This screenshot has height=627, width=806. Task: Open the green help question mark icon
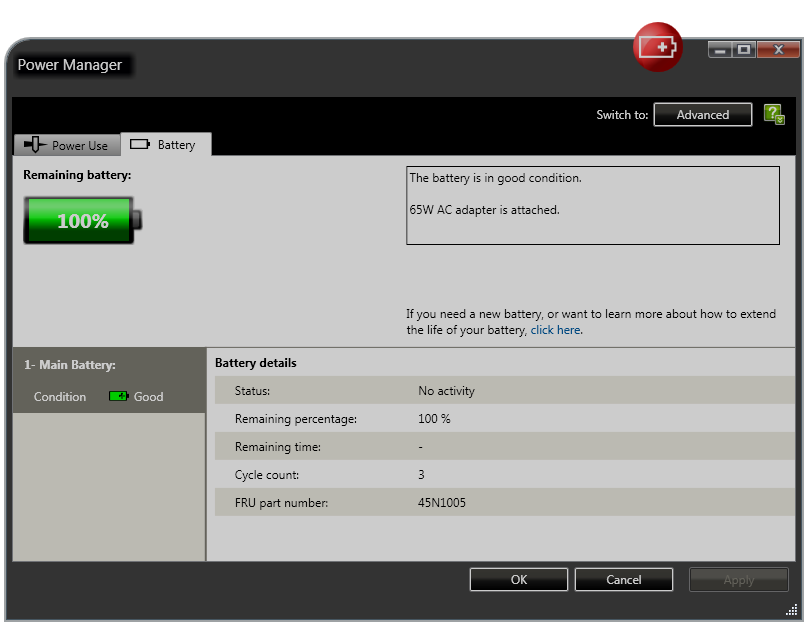(x=774, y=114)
